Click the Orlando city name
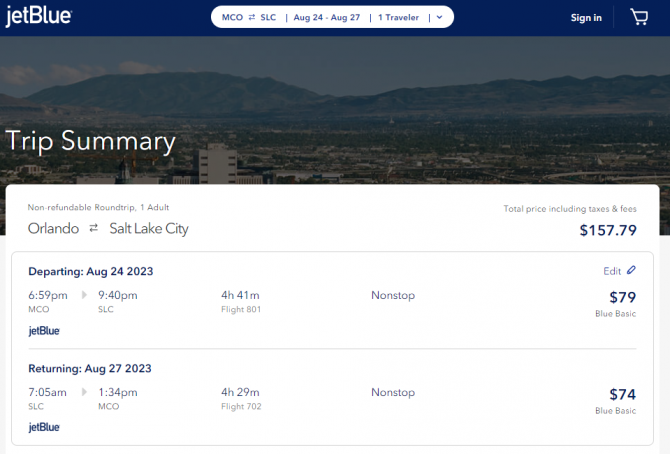 click(53, 228)
